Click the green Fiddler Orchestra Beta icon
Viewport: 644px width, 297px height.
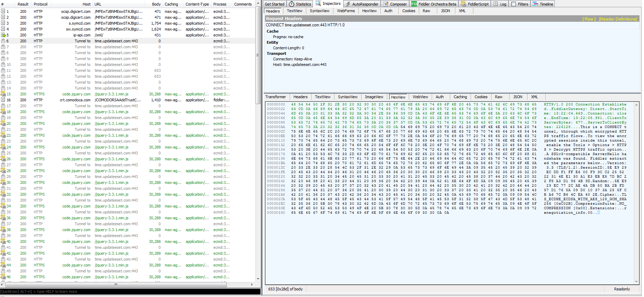[x=414, y=4]
